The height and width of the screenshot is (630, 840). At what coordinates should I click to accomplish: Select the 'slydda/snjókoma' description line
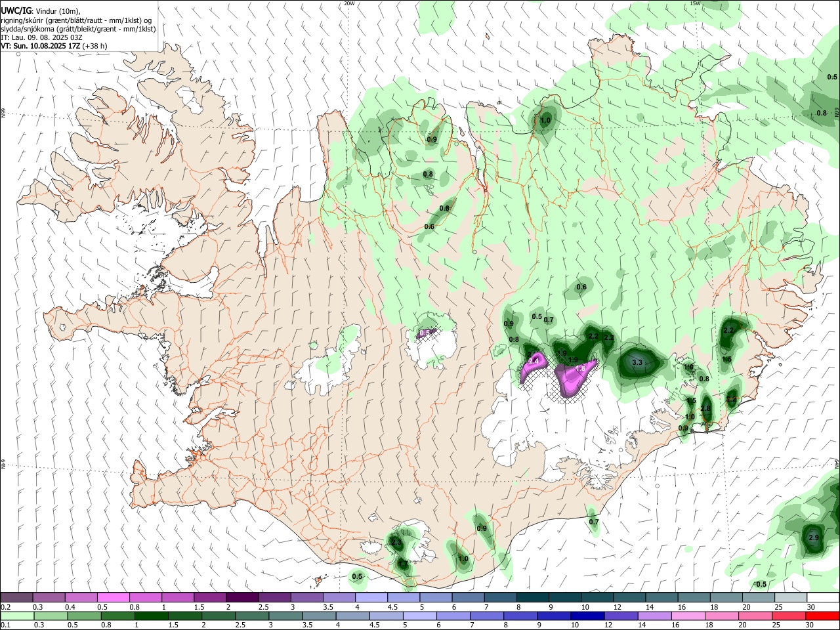78,29
